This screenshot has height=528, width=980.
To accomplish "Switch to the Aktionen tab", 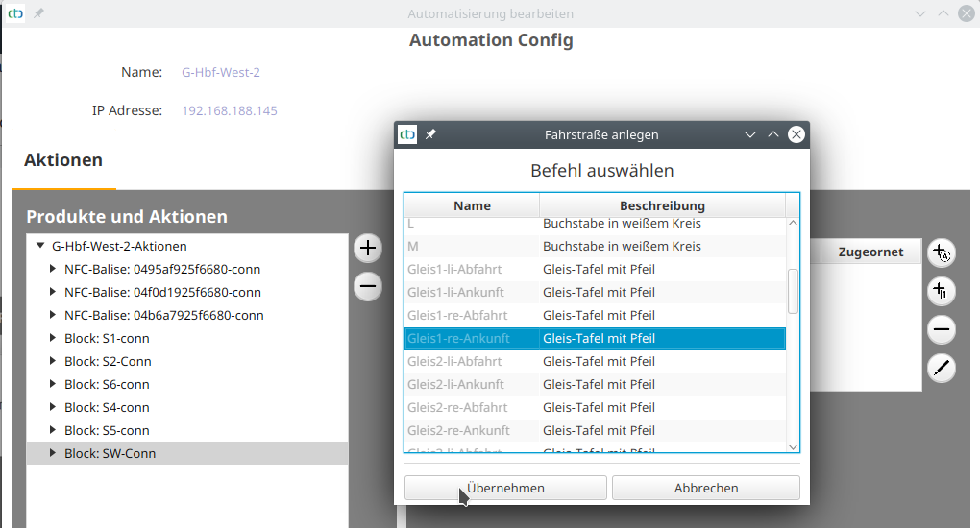I will point(63,160).
